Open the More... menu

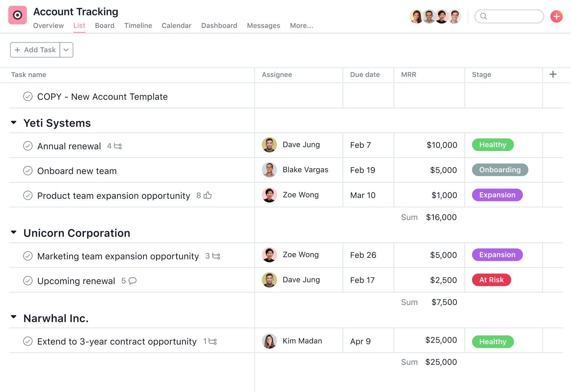point(301,25)
